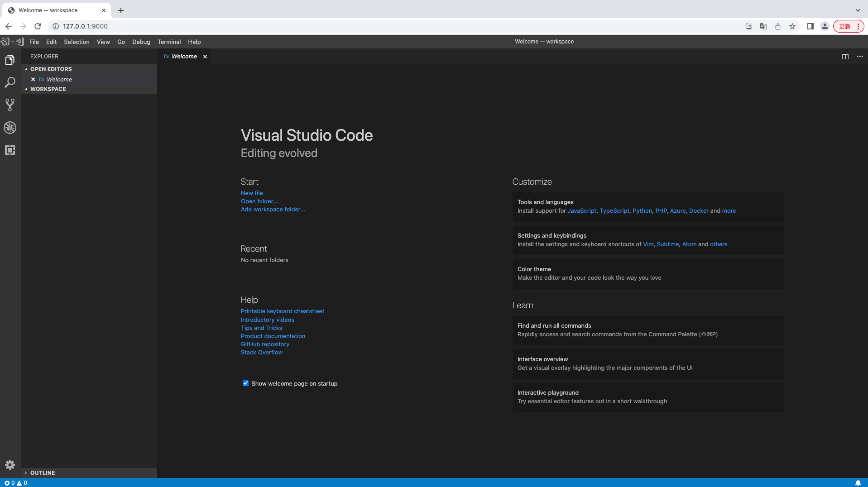Collapse the Open Editors section

coord(51,69)
